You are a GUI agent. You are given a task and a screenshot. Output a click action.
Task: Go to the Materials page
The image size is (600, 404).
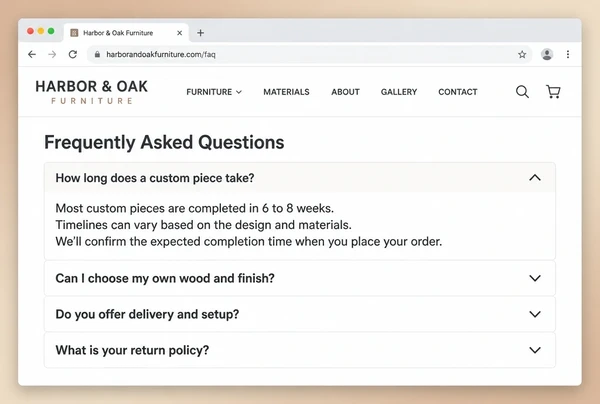click(x=286, y=92)
